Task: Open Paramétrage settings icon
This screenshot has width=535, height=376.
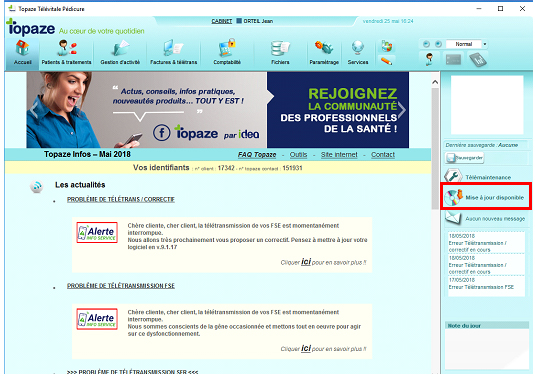Action: coord(324,52)
